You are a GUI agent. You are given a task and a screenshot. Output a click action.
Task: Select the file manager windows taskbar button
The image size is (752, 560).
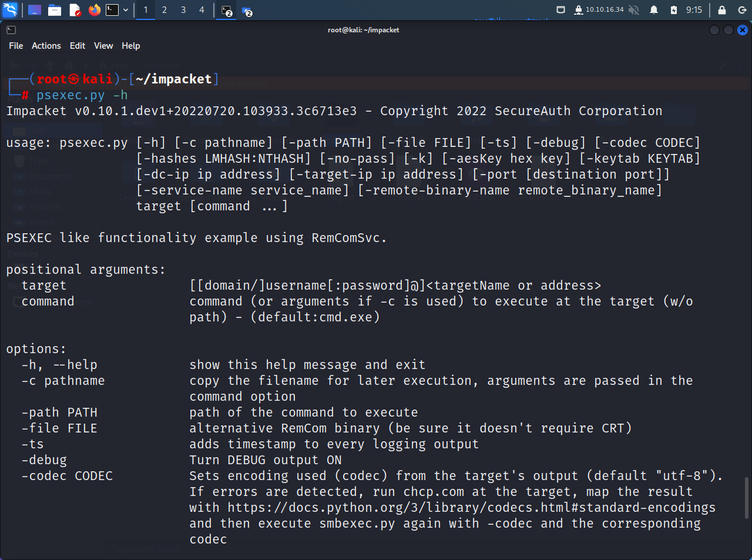click(247, 11)
